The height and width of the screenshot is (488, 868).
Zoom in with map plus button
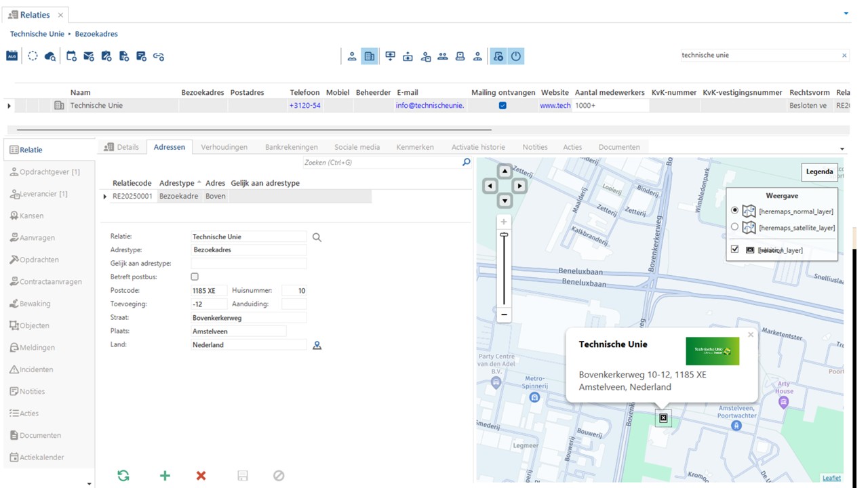point(504,222)
